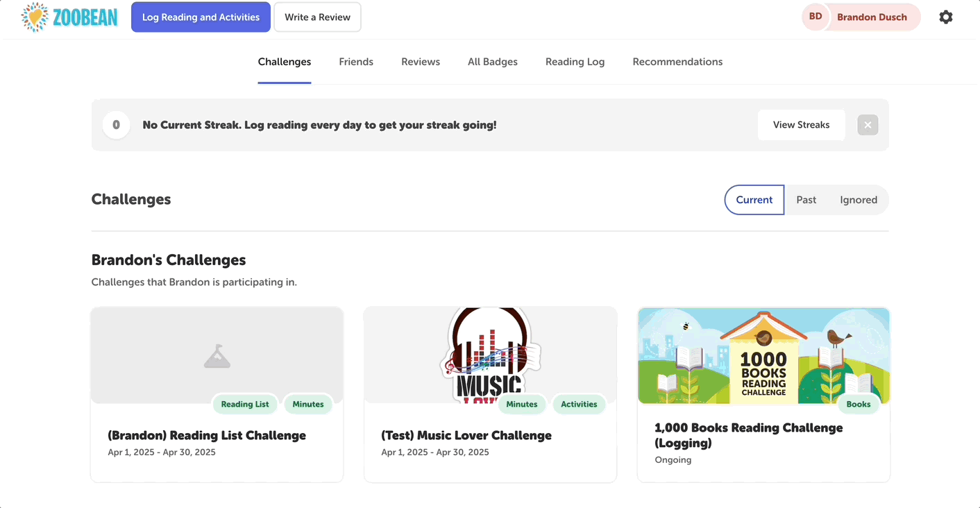Viewport: 980px width, 508px height.
Task: Click the 1000 Books Reading Challenge image
Action: (763, 354)
